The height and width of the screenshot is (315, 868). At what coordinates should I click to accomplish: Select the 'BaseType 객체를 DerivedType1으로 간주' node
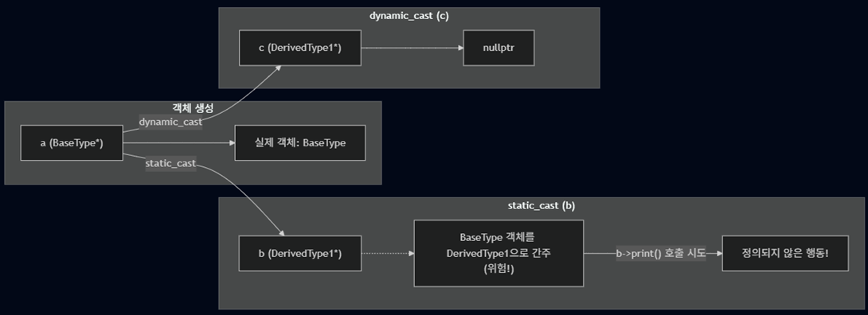pyautogui.click(x=499, y=254)
